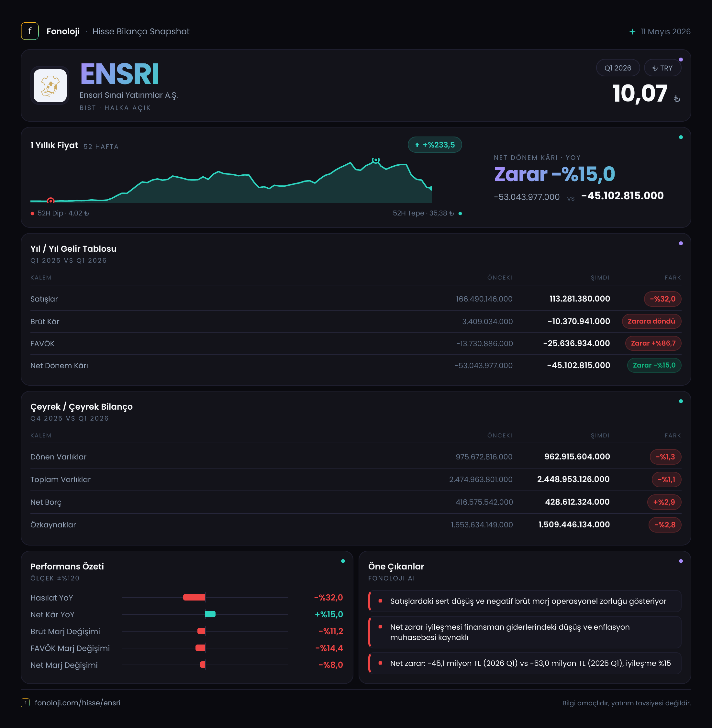Screen dimensions: 712x728
Task: Click the 52H Dip · 4,02 label
Action: click(x=63, y=214)
